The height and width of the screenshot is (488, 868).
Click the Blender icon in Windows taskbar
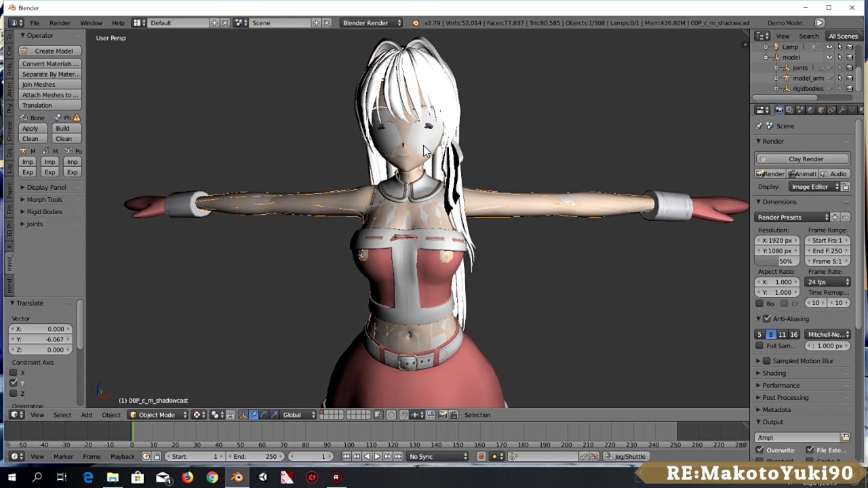click(x=237, y=477)
